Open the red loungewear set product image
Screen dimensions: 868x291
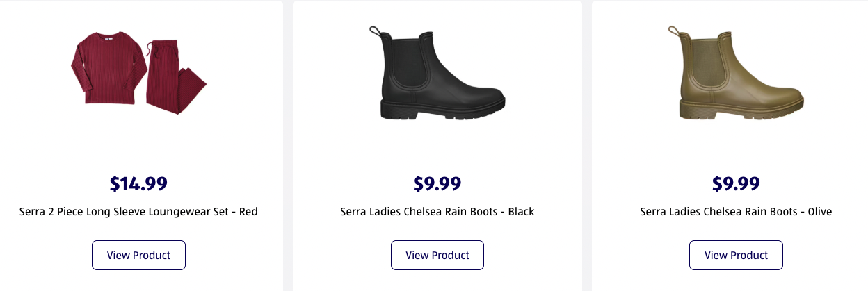click(x=138, y=75)
